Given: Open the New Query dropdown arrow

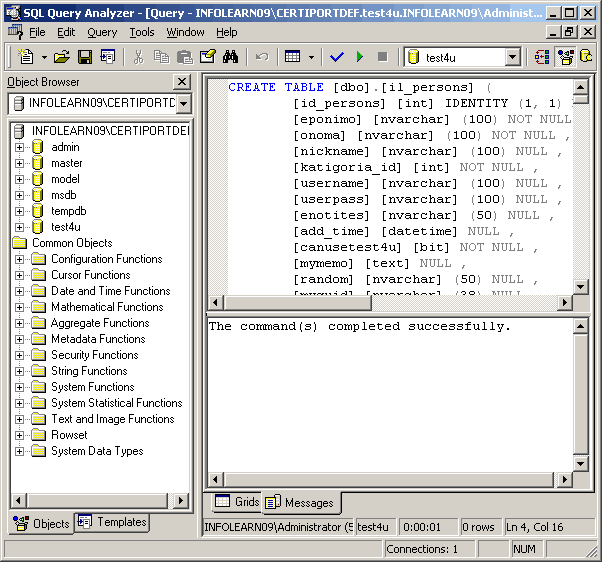Looking at the screenshot, I should click(44, 57).
